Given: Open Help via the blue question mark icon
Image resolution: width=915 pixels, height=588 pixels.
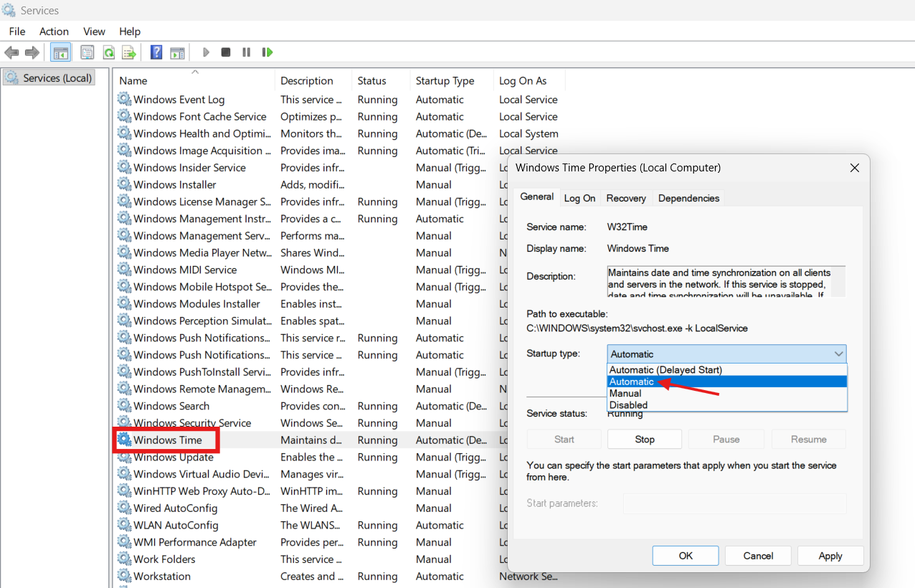Looking at the screenshot, I should [x=156, y=52].
